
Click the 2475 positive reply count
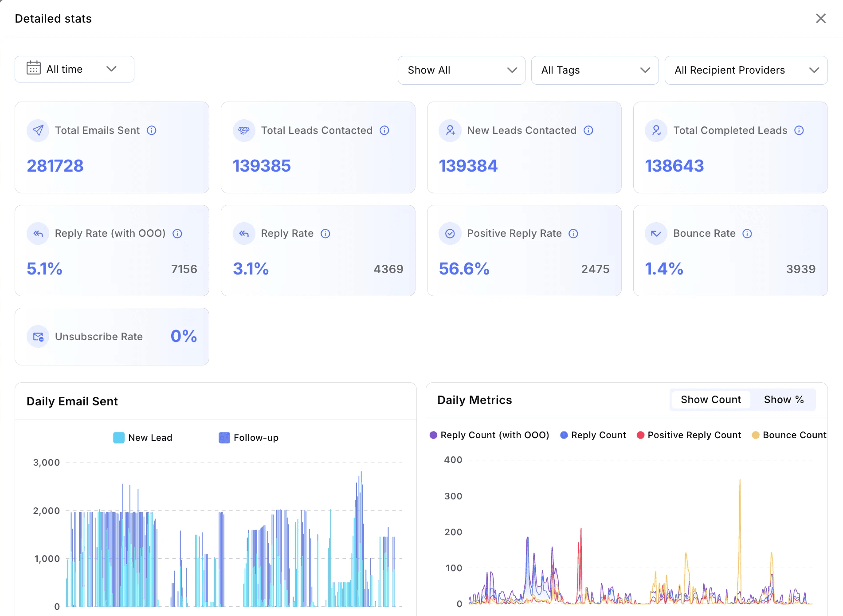point(596,269)
